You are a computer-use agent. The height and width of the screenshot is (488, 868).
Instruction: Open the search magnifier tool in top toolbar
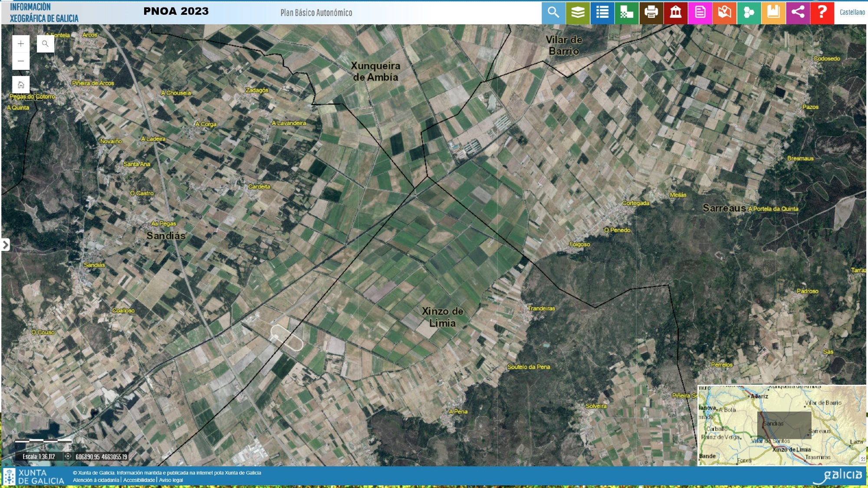[553, 12]
